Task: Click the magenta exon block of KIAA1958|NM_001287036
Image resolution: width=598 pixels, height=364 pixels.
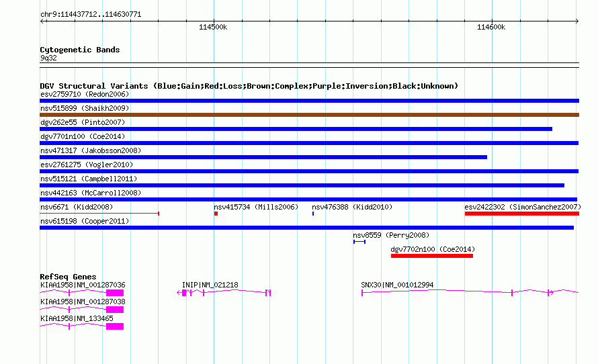Action: click(x=115, y=293)
